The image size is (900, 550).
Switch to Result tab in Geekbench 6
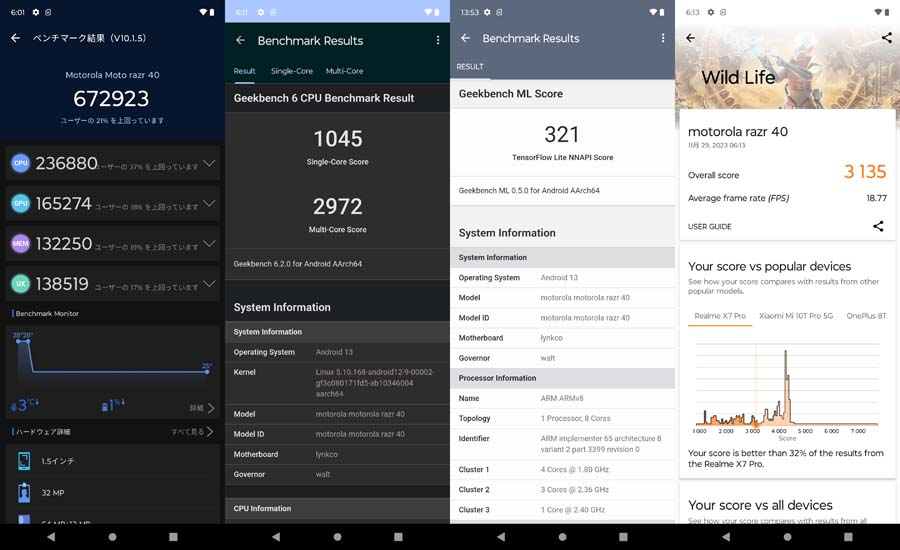[245, 71]
